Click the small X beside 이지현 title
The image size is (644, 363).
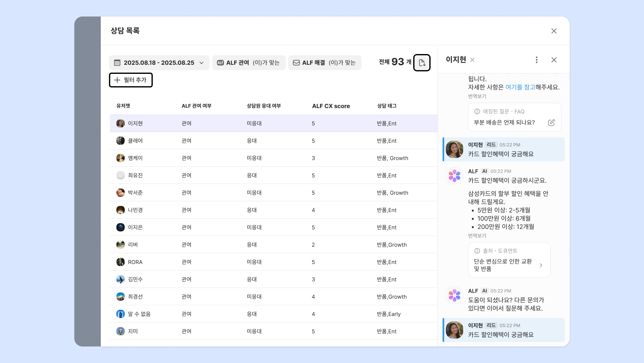(x=472, y=60)
